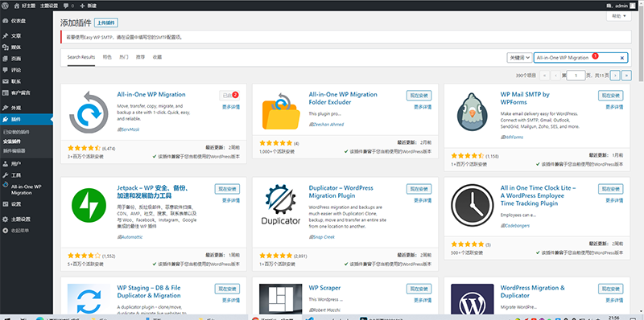The height and width of the screenshot is (320, 644).
Task: Click the All in One Time Clock icon
Action: [x=473, y=206]
